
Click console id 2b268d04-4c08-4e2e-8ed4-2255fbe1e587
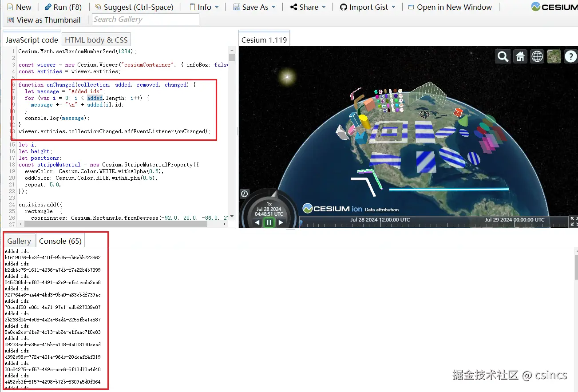pos(52,320)
